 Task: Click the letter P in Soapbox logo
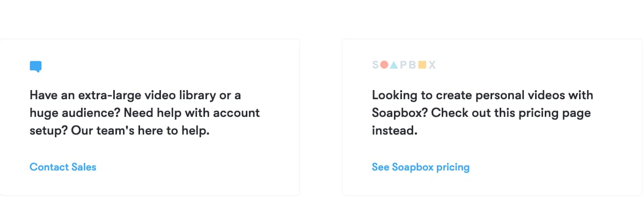click(404, 65)
